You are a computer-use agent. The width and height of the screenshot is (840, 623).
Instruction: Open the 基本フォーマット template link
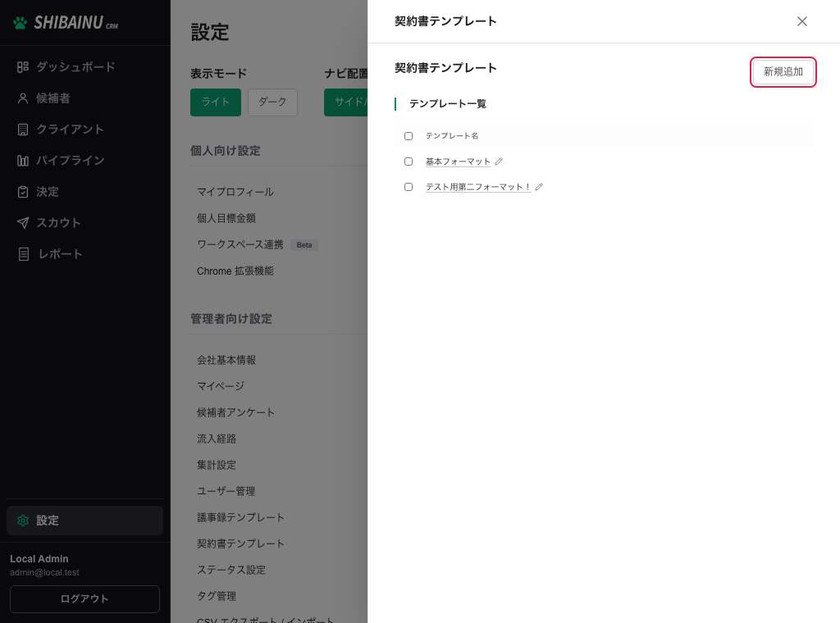point(458,161)
